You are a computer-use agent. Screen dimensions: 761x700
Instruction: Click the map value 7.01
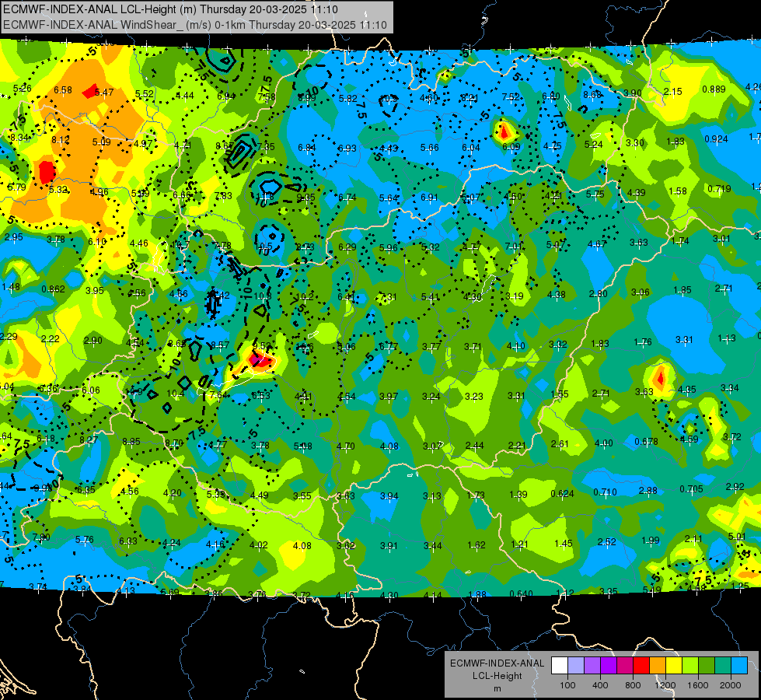(514, 247)
